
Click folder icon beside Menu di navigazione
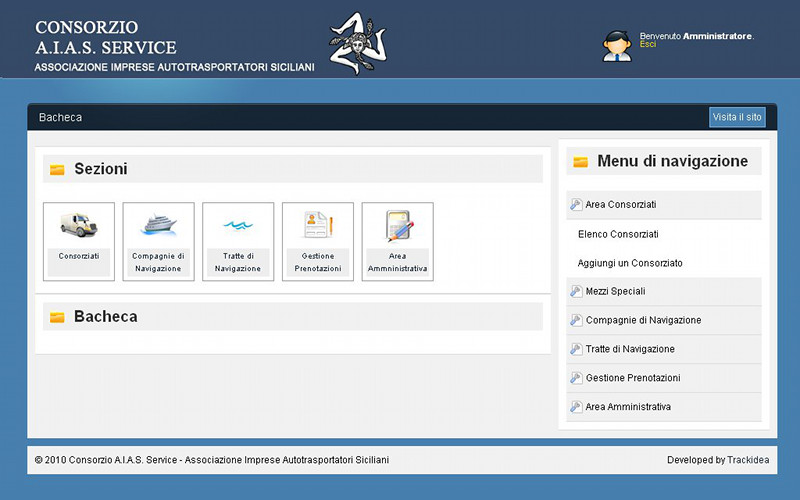(581, 162)
